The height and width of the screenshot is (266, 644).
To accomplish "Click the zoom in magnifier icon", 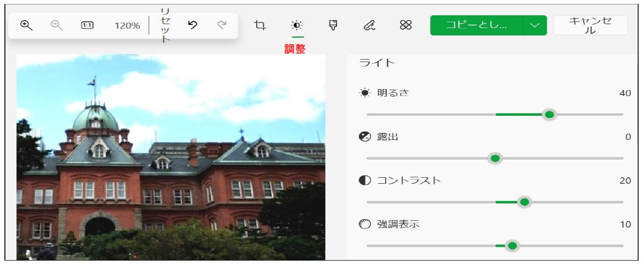I will (25, 25).
